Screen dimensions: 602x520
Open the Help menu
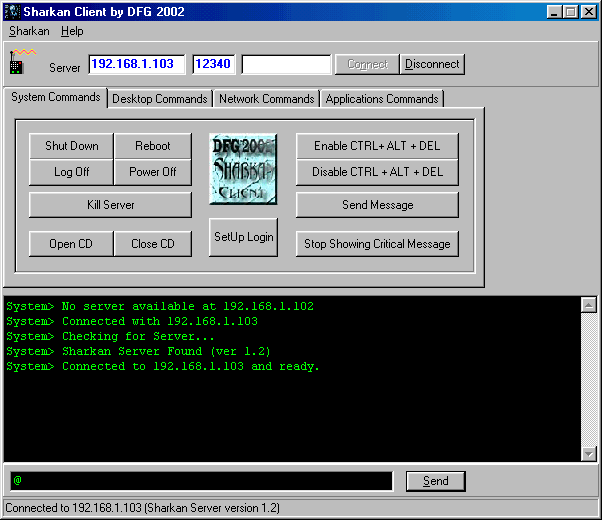click(72, 31)
